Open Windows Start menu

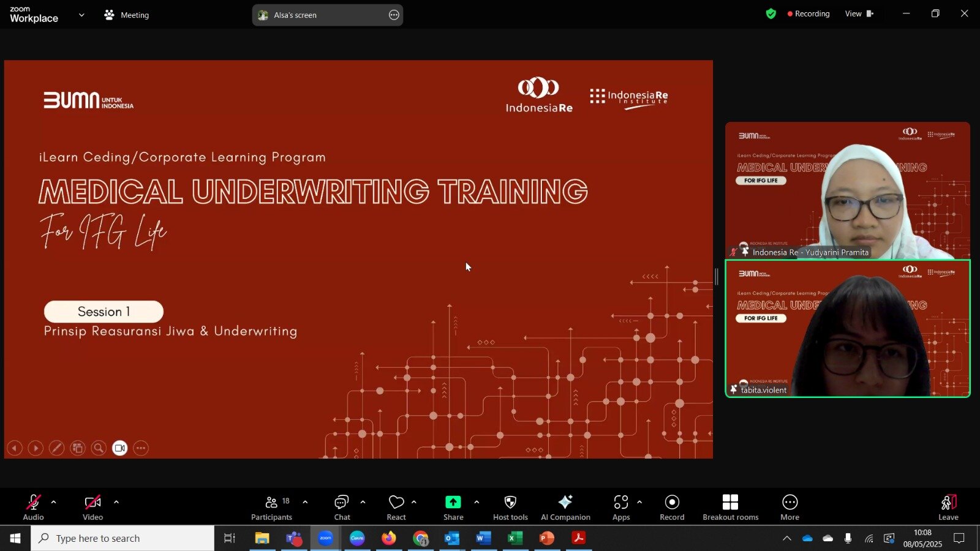15,538
